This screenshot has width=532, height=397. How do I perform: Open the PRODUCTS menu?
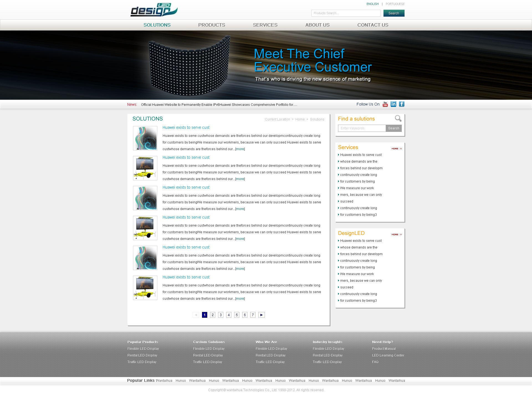tap(212, 25)
